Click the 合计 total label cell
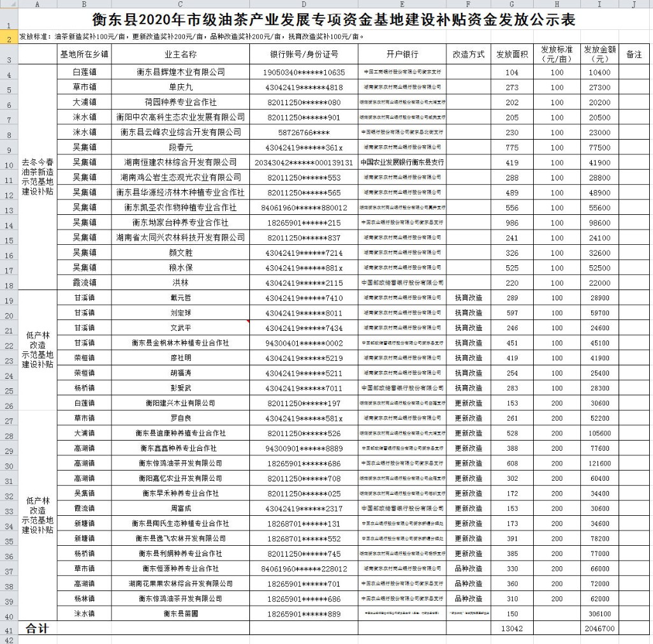The image size is (653, 644). 38,629
